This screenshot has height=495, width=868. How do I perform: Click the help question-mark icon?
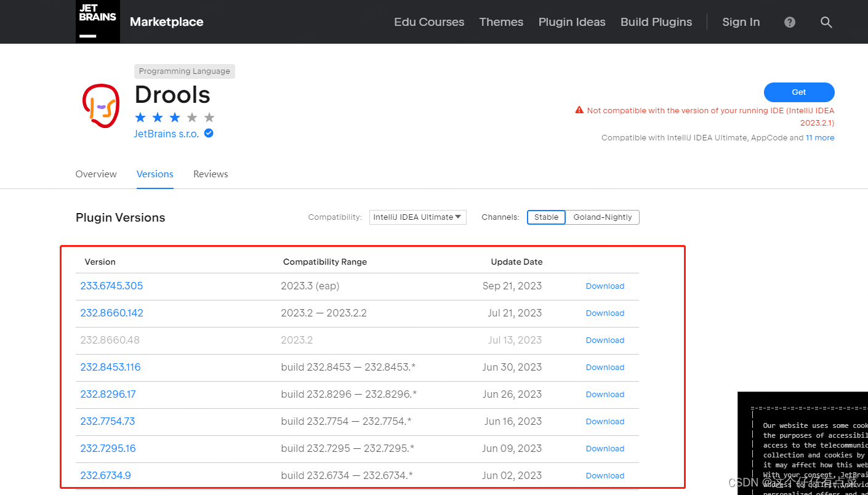(x=789, y=22)
